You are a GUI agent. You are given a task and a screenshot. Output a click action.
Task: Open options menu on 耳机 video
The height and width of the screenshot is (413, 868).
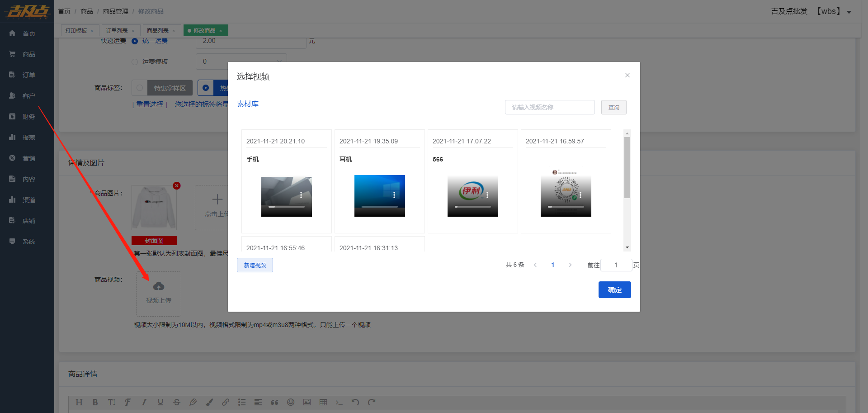pyautogui.click(x=394, y=195)
